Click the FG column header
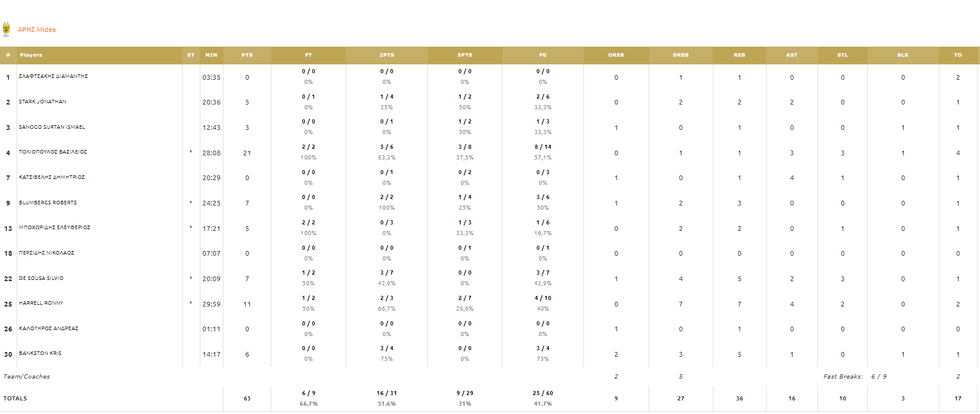980x414 pixels. [x=543, y=55]
